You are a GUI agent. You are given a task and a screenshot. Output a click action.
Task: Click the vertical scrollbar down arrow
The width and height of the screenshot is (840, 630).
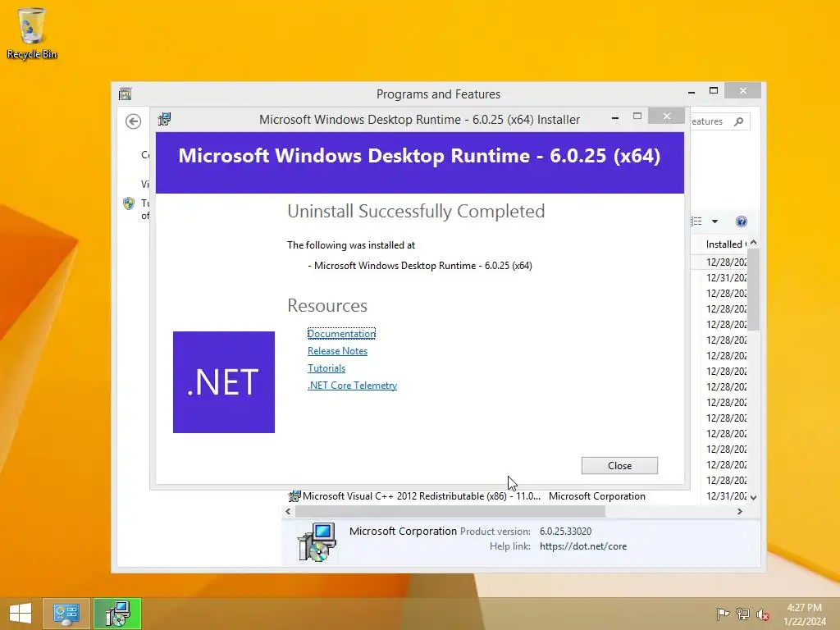(x=754, y=498)
